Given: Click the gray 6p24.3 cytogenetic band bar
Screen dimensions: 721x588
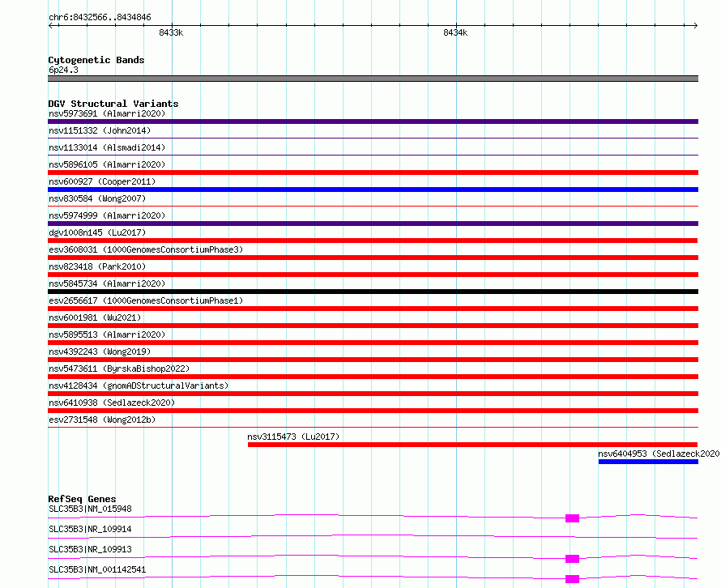Looking at the screenshot, I should coord(373,79).
